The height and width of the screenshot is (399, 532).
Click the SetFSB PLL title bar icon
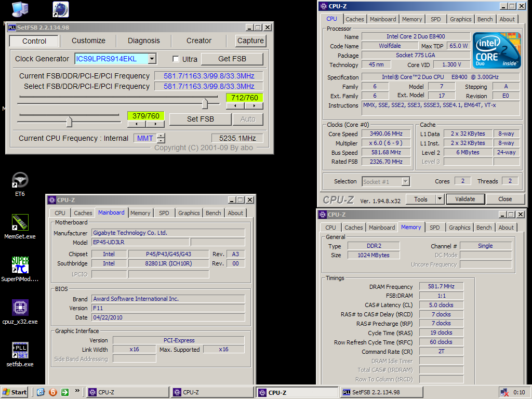pos(12,28)
